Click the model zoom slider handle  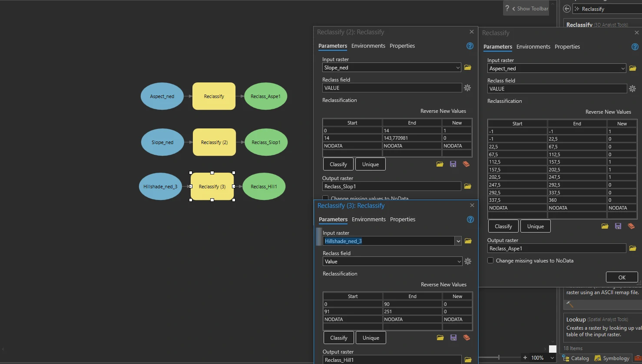pyautogui.click(x=499, y=357)
